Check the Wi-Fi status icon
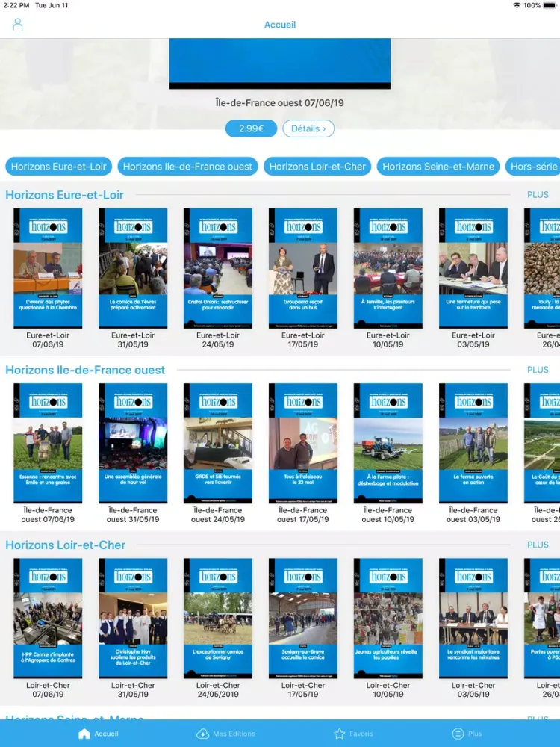560x747 pixels. click(517, 5)
